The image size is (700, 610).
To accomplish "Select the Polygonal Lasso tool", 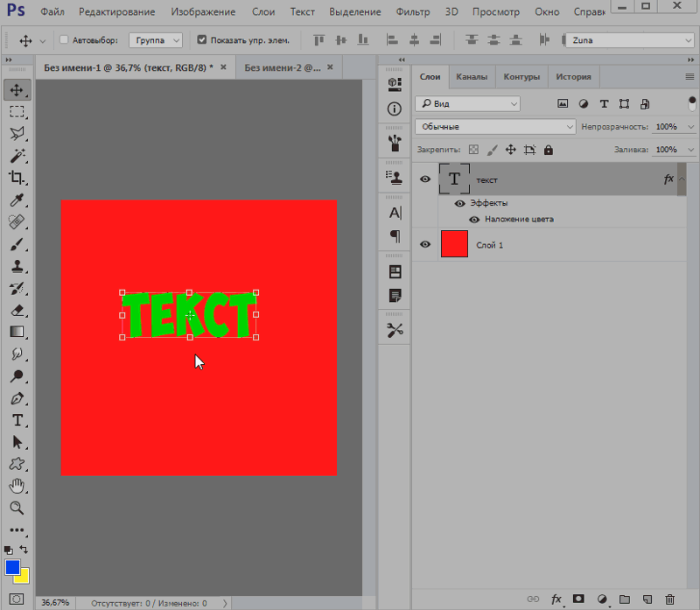I will pyautogui.click(x=17, y=134).
